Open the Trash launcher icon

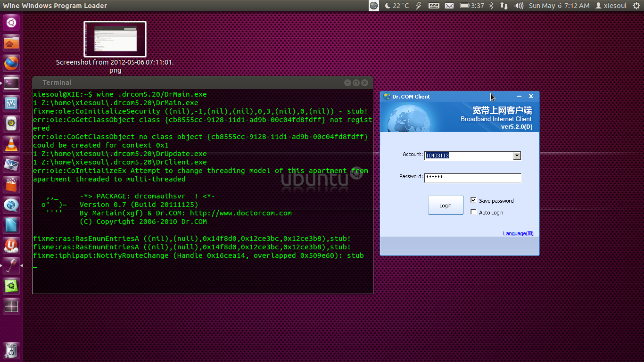click(11, 350)
